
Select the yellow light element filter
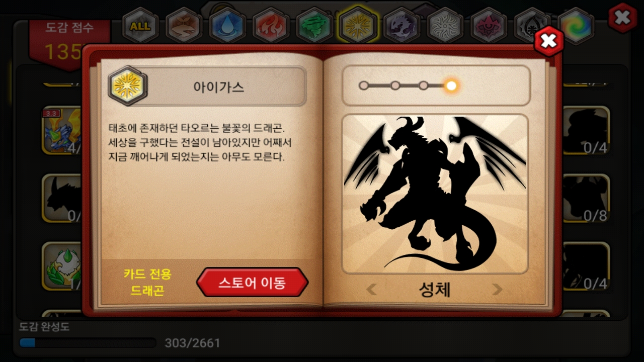pyautogui.click(x=358, y=25)
